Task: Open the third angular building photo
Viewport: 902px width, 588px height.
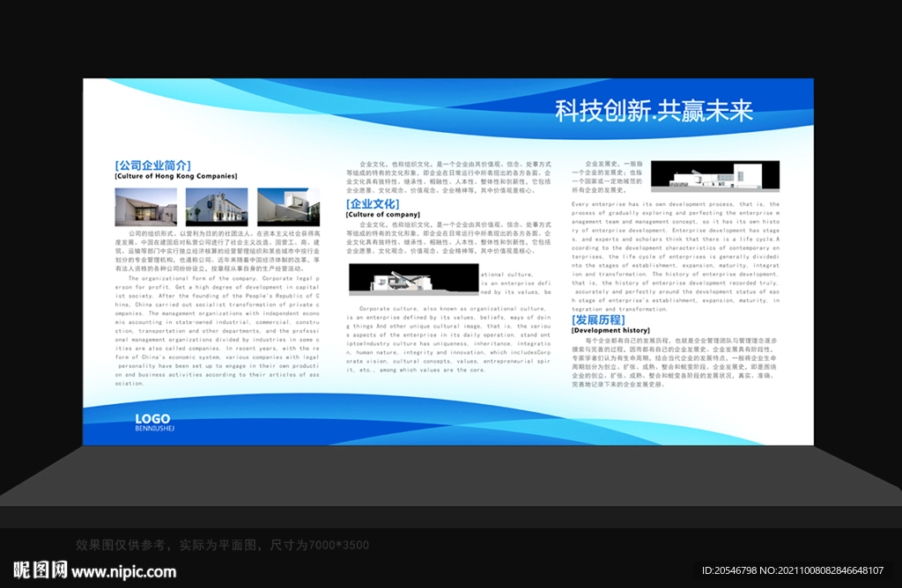Action: [288, 207]
